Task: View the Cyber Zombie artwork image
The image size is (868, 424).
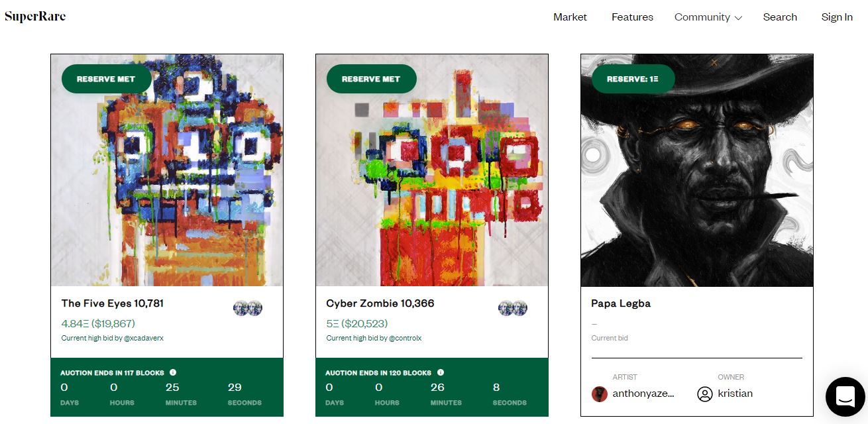Action: 432,170
